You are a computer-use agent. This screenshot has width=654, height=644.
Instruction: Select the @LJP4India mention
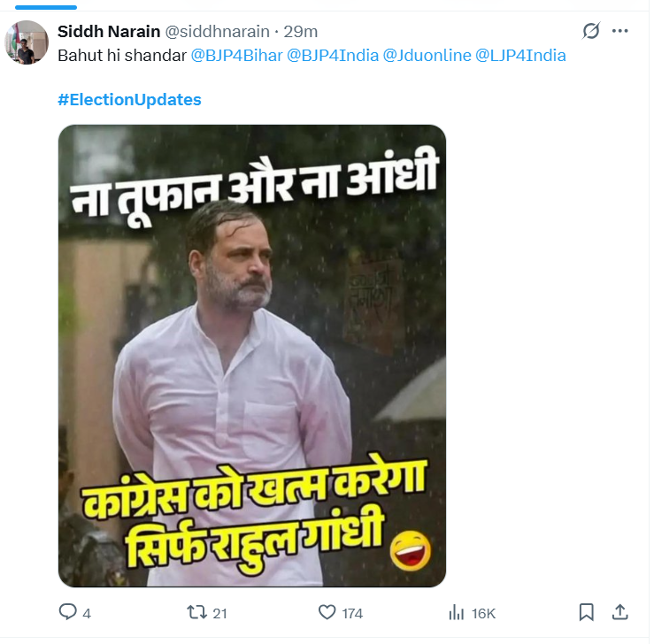point(520,56)
